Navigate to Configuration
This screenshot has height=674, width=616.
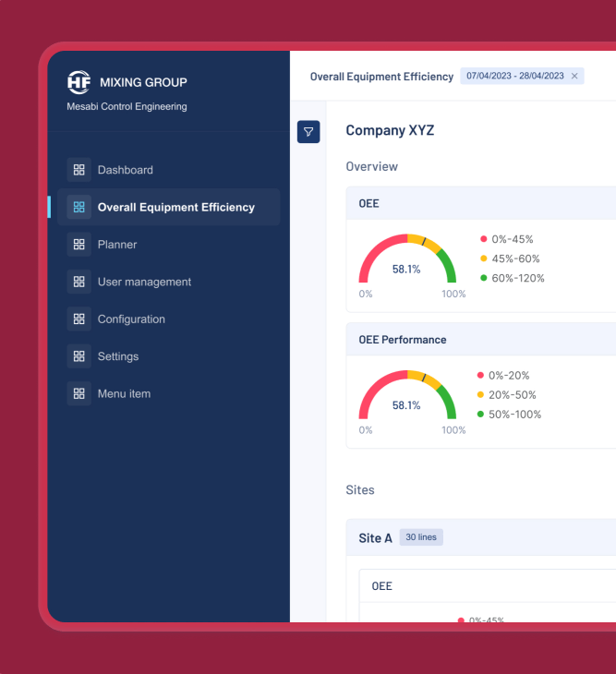(168, 319)
